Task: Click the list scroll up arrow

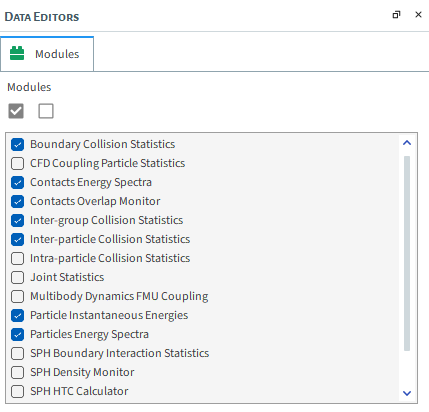Action: point(407,143)
